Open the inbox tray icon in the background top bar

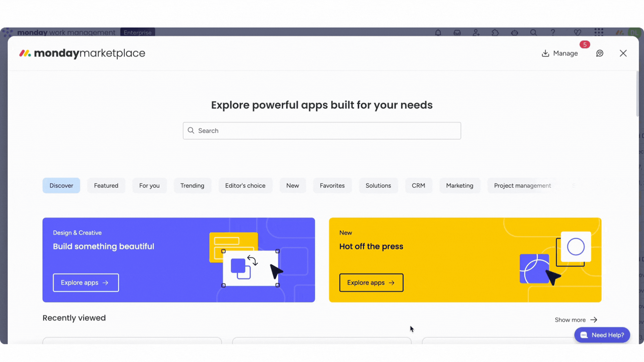tap(457, 33)
